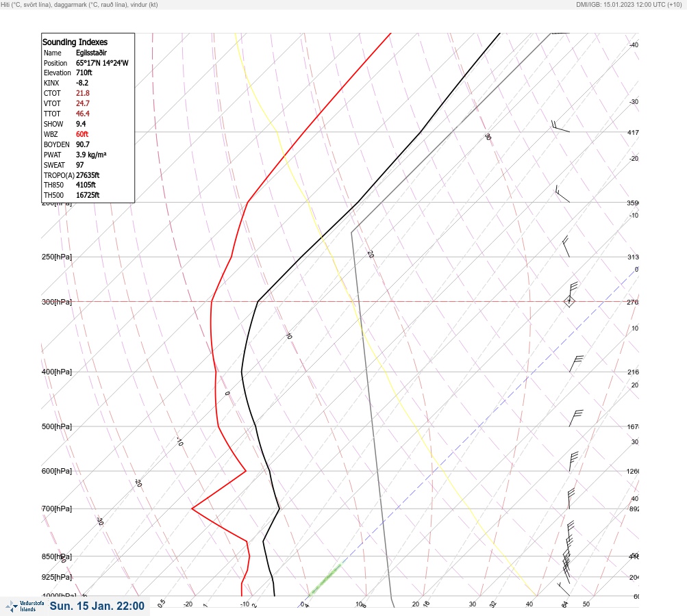
Task: Click the SWEAT value 97
Action: point(79,165)
